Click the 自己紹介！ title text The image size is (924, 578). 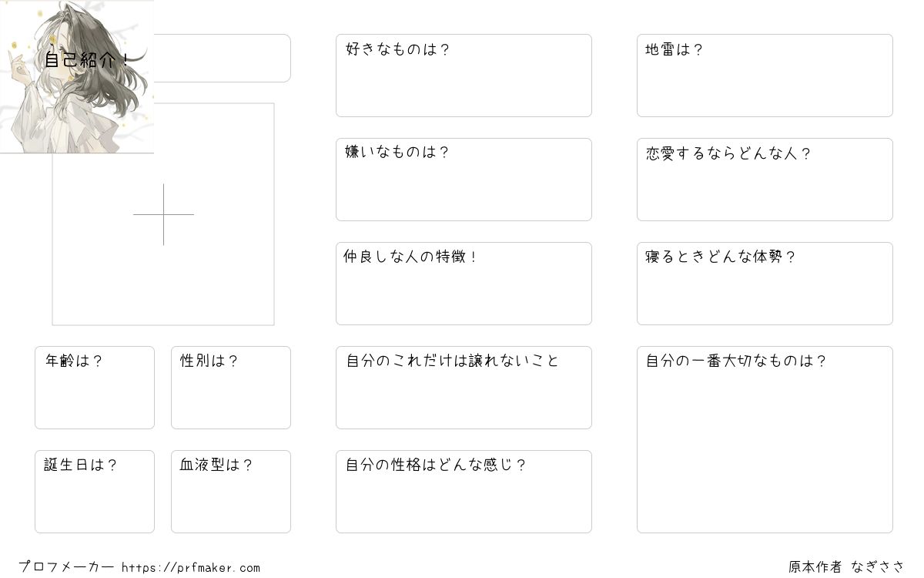[x=85, y=59]
